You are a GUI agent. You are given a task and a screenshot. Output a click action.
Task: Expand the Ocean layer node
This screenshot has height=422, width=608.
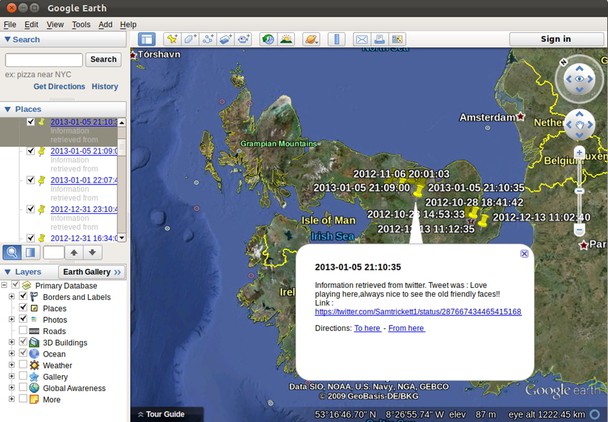pos(12,354)
